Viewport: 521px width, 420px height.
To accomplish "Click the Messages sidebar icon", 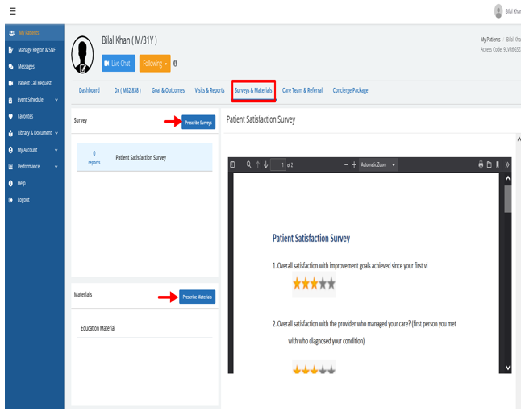I will click(11, 66).
